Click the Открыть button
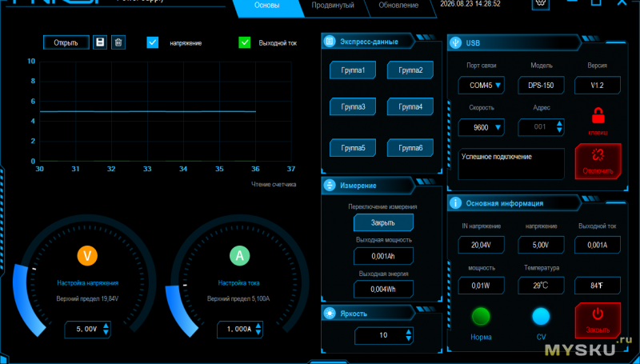 [66, 42]
